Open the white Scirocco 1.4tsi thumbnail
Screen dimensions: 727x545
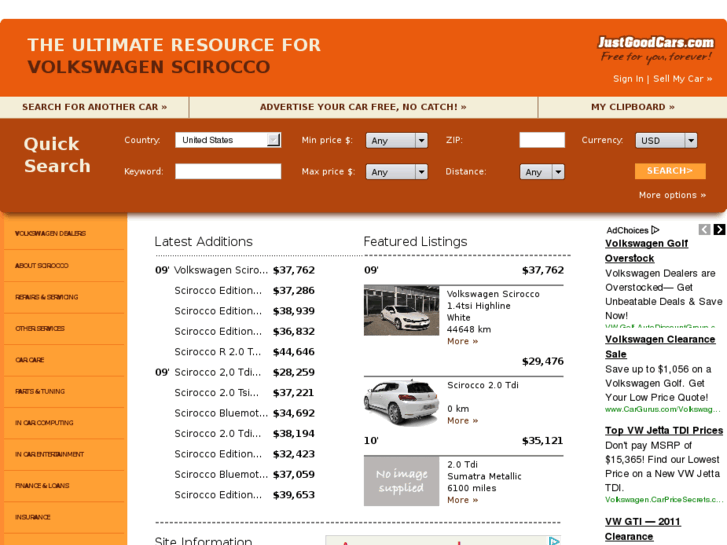click(x=402, y=310)
